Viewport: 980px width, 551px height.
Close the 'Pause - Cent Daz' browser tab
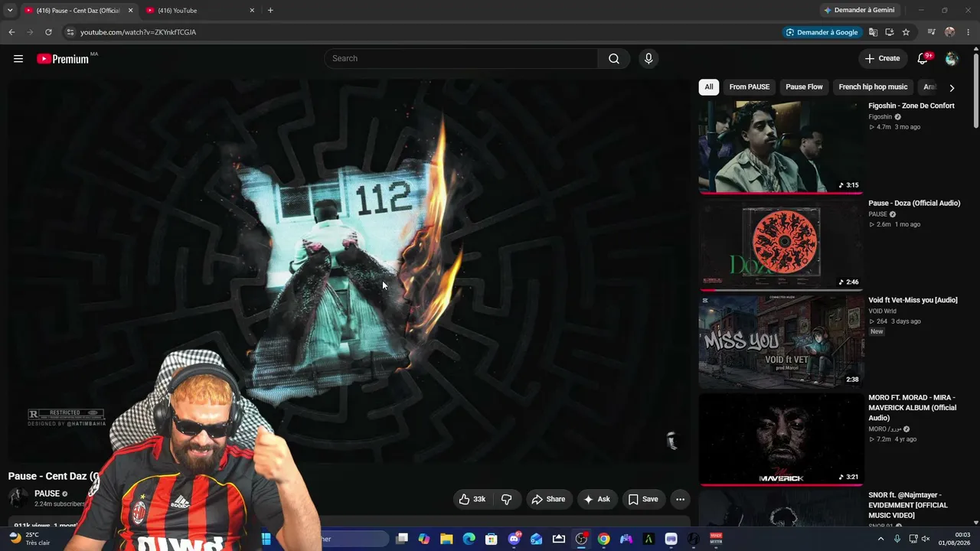pos(130,11)
